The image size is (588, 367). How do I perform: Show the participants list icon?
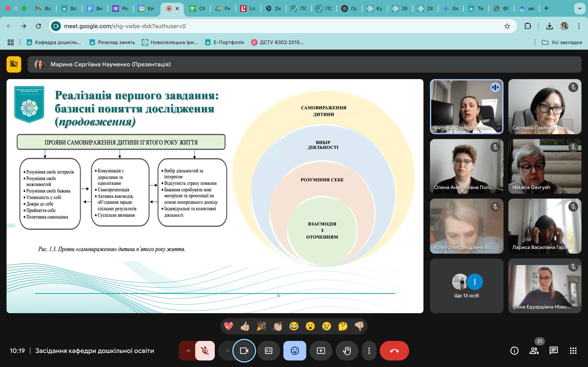coord(534,350)
